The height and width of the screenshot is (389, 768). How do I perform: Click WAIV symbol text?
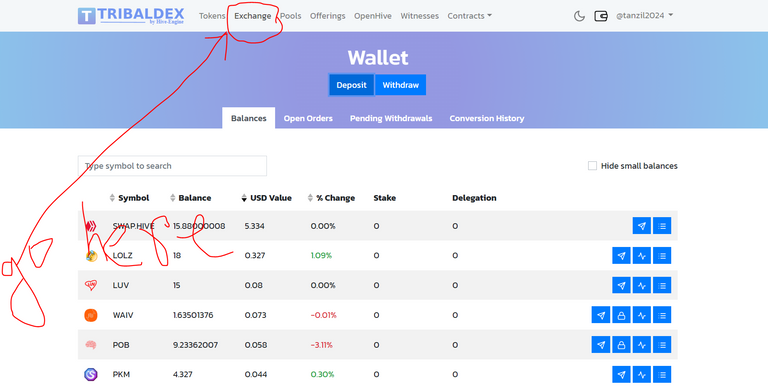pyautogui.click(x=122, y=315)
